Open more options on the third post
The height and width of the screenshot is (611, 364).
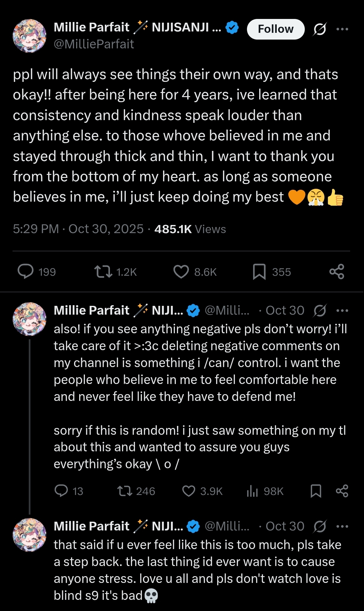[x=342, y=526]
